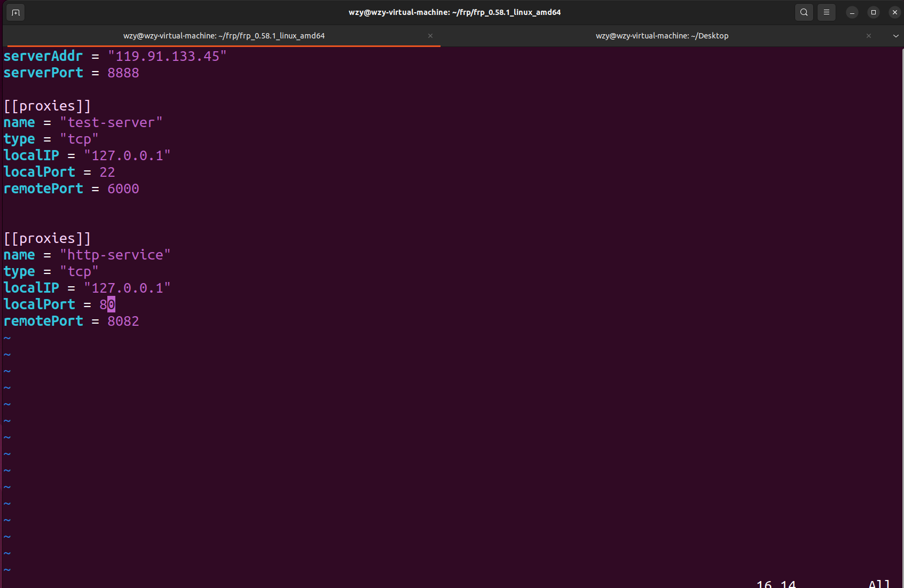Close the terminal window
The image size is (904, 588).
(x=895, y=12)
